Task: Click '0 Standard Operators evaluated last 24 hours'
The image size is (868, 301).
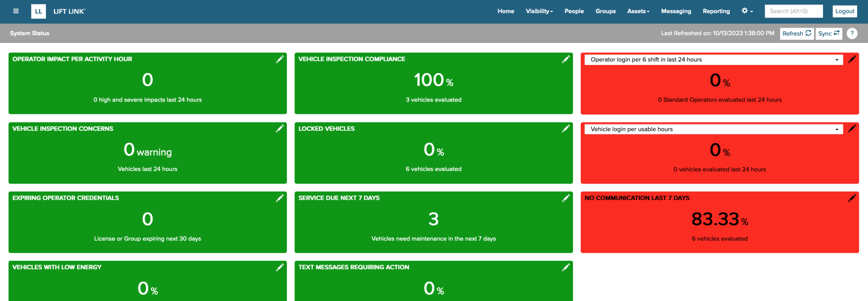Action: [720, 100]
